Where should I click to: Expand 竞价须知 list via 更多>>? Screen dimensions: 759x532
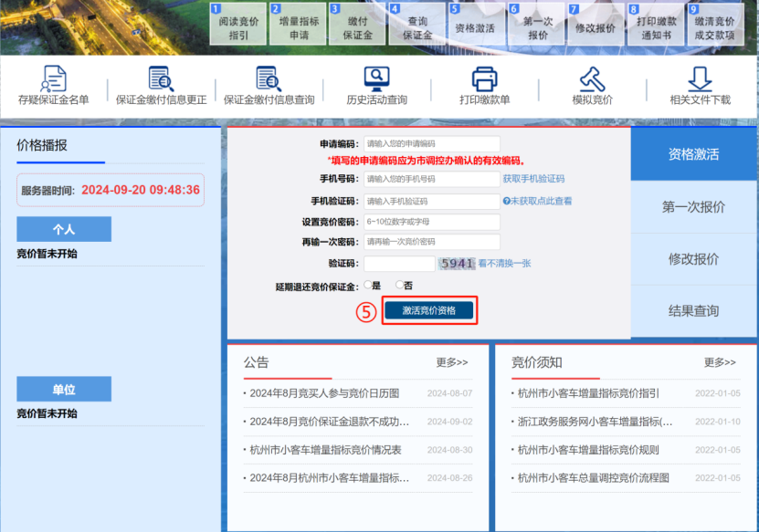click(x=720, y=362)
